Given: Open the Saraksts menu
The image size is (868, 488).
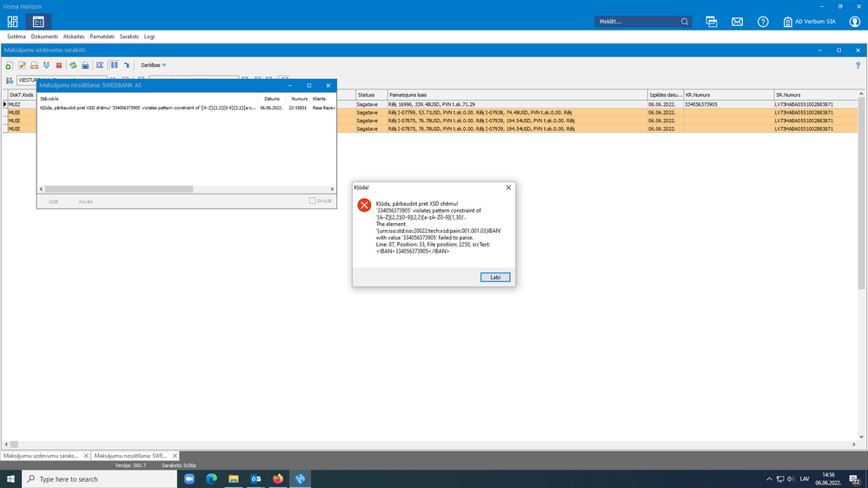Looking at the screenshot, I should (129, 36).
